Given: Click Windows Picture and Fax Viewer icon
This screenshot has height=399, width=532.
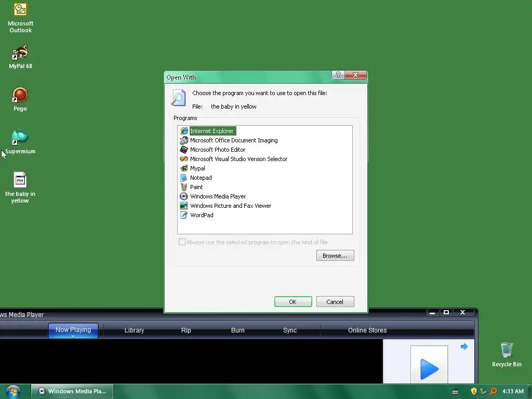Looking at the screenshot, I should pos(184,206).
